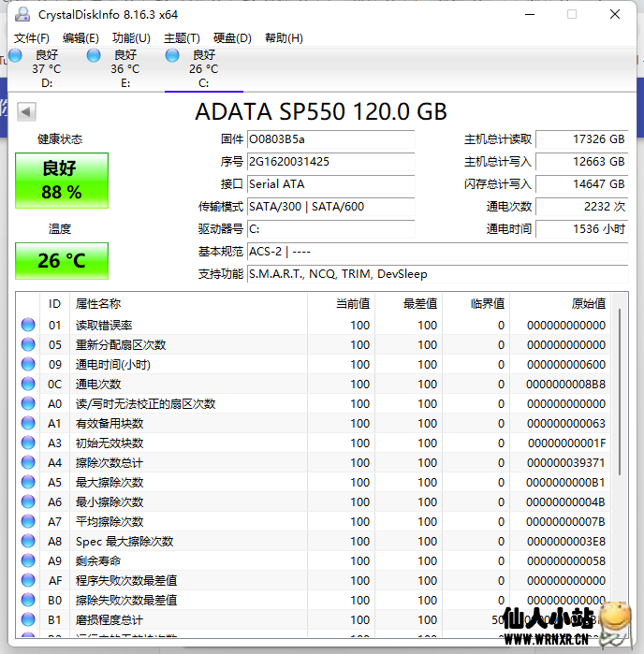Open the 功能(U) menu
The height and width of the screenshot is (654, 644).
coord(131,38)
